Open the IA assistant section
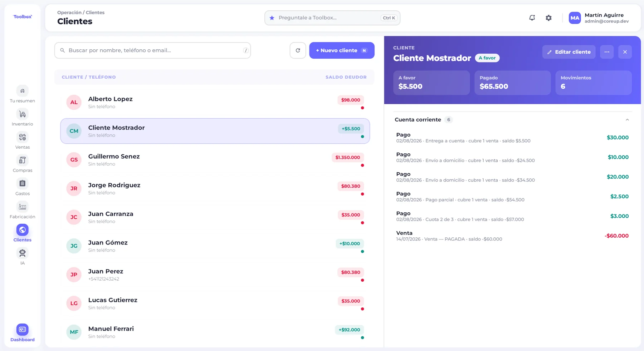 coord(22,257)
